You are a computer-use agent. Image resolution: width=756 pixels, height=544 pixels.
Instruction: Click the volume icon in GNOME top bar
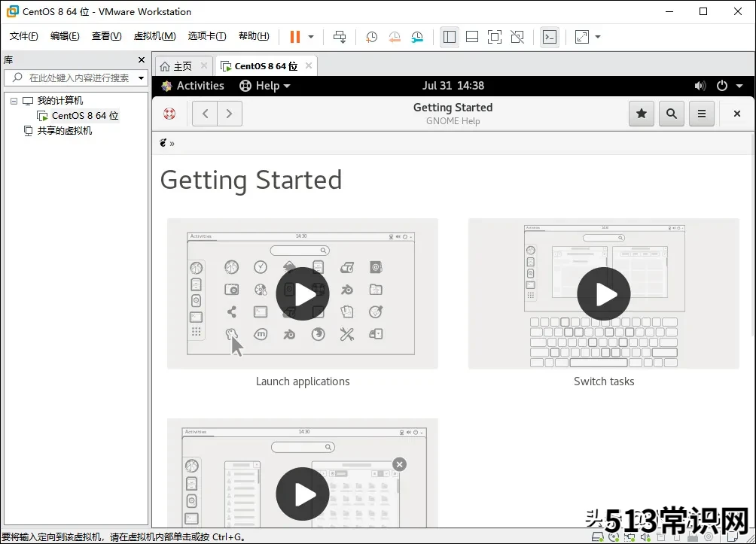[700, 86]
